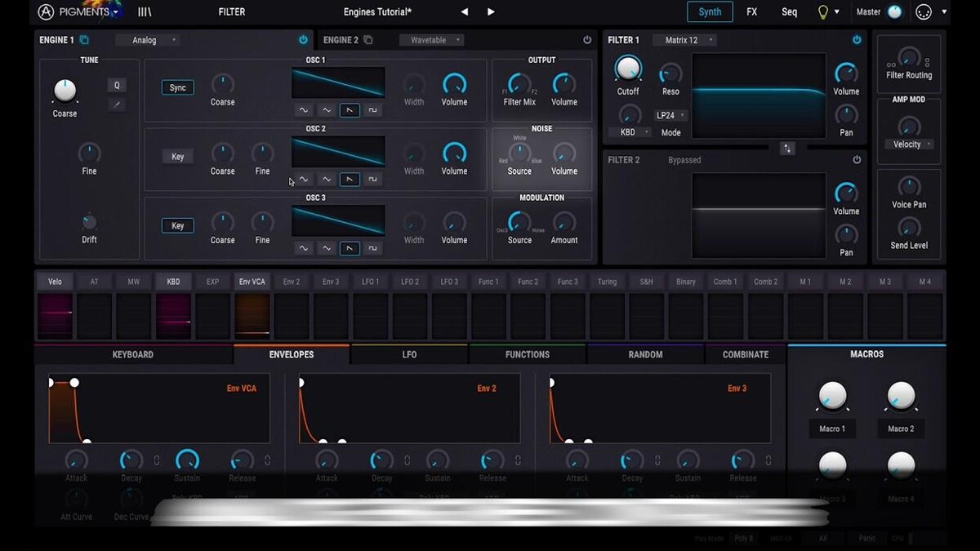Select the sine waveform icon in OSC 2

tap(304, 180)
